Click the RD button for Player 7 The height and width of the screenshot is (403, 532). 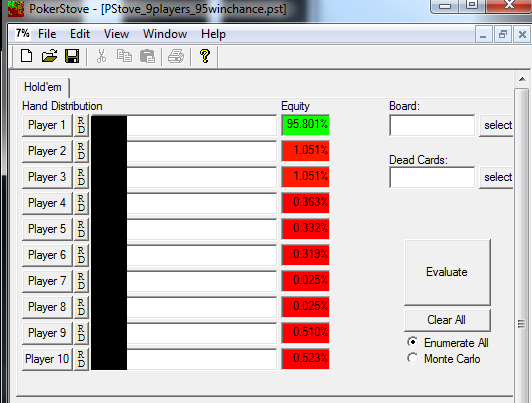click(81, 281)
